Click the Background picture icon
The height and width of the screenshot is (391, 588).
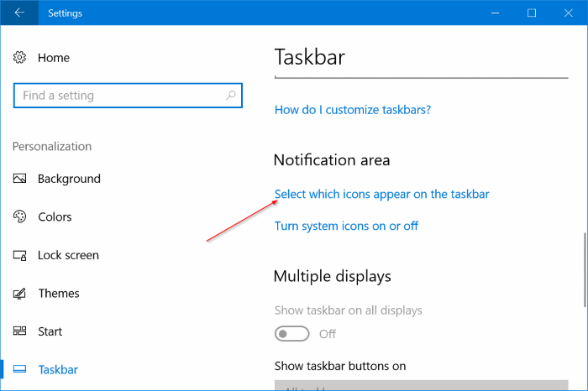tap(19, 178)
